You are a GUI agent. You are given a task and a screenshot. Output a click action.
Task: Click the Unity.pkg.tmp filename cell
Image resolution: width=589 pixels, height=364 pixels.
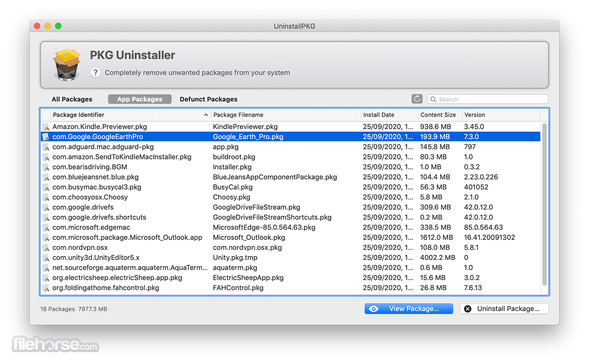tap(235, 258)
